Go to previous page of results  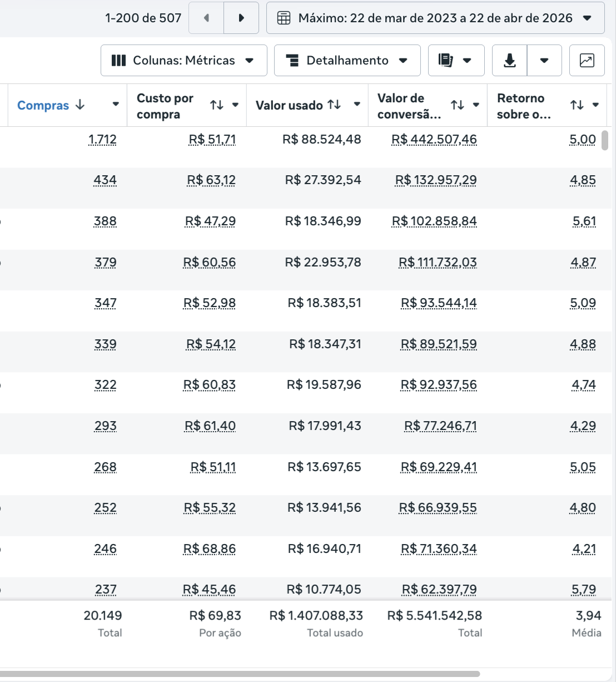coord(206,18)
